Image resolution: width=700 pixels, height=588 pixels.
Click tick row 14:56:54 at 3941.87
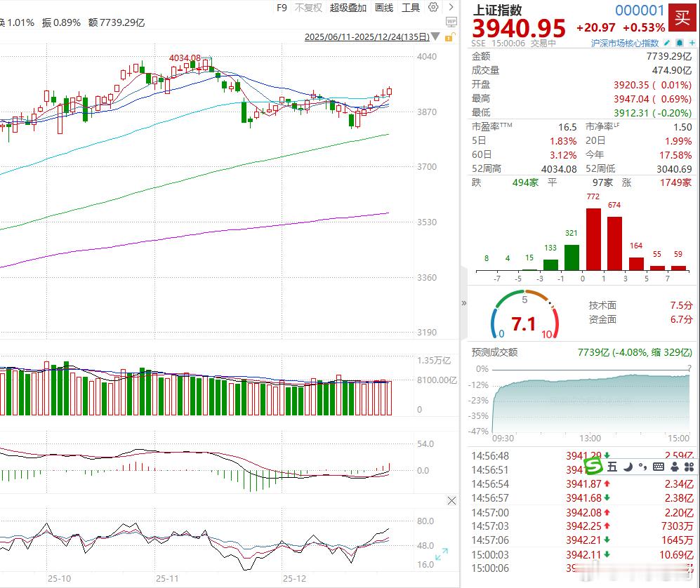click(x=582, y=484)
